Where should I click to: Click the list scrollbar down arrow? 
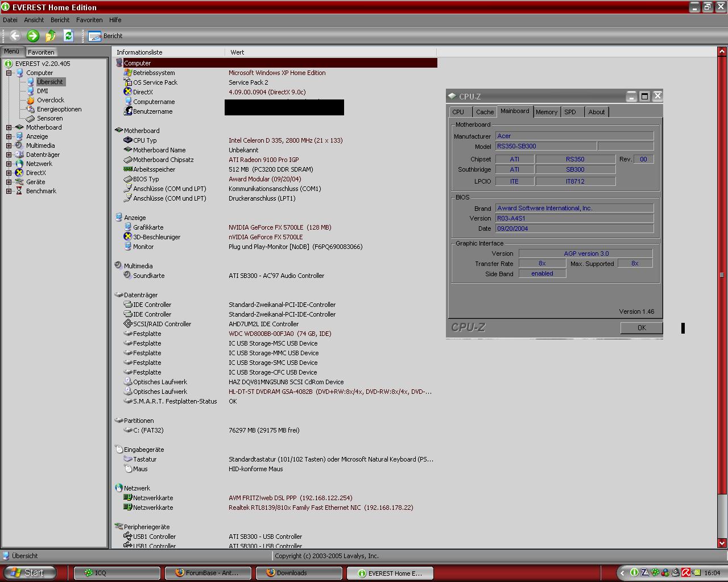[722, 543]
